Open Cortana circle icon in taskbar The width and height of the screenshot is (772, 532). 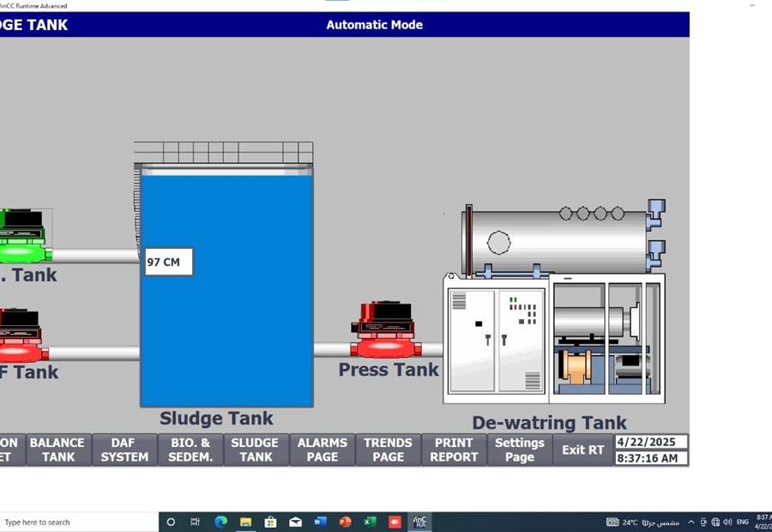pyautogui.click(x=171, y=523)
